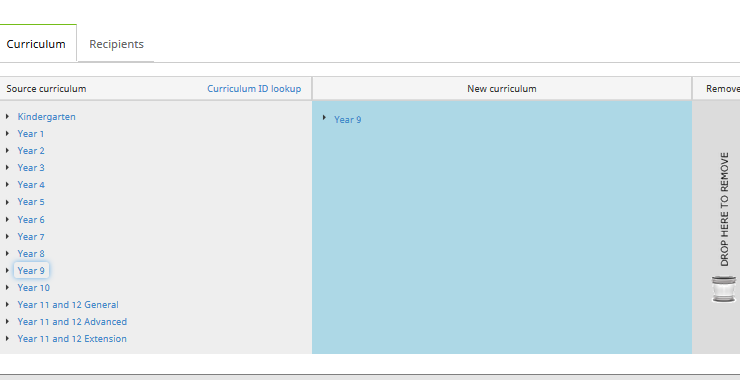Select Kindergarten in source curriculum
The width and height of the screenshot is (740, 380).
(46, 117)
